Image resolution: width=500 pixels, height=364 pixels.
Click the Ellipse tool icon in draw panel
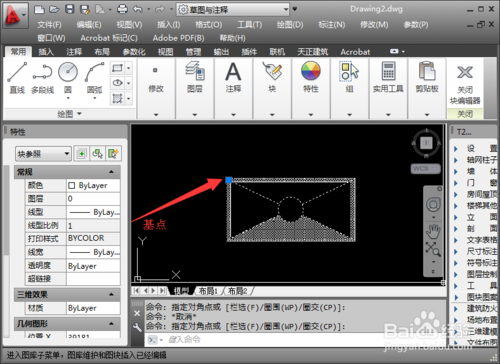118,83
